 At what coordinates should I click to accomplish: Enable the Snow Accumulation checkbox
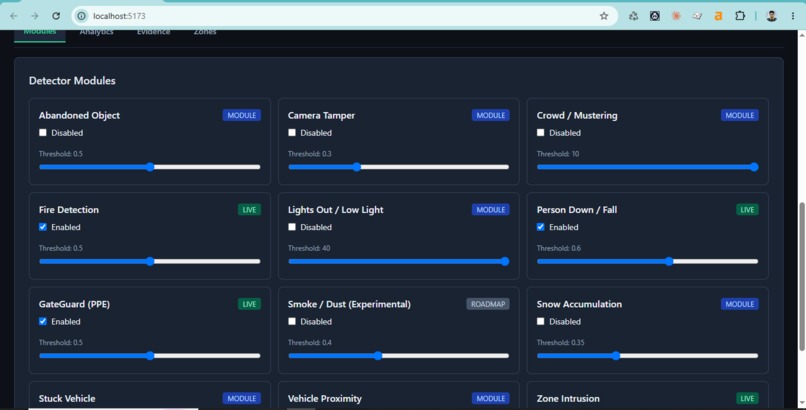541,322
